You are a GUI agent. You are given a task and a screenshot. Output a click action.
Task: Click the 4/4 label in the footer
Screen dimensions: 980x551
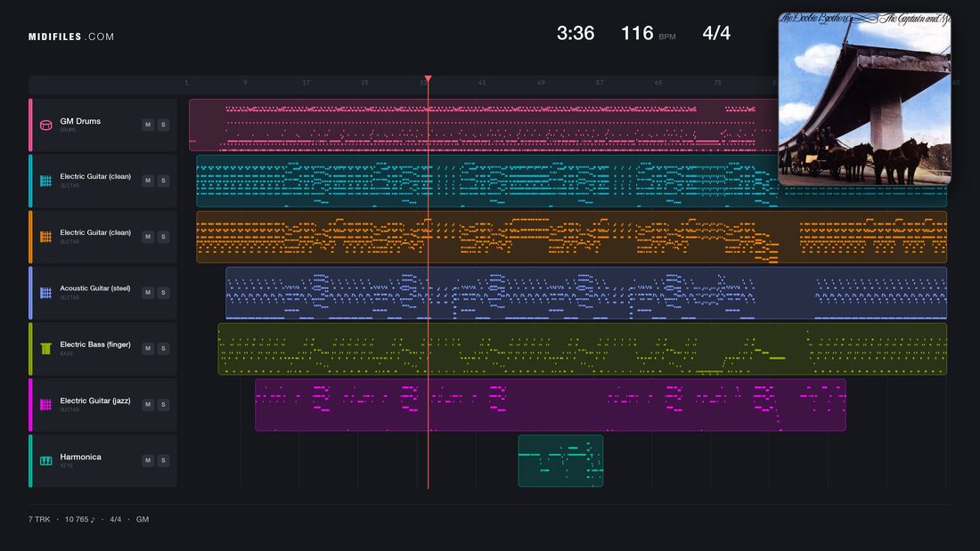pyautogui.click(x=116, y=519)
